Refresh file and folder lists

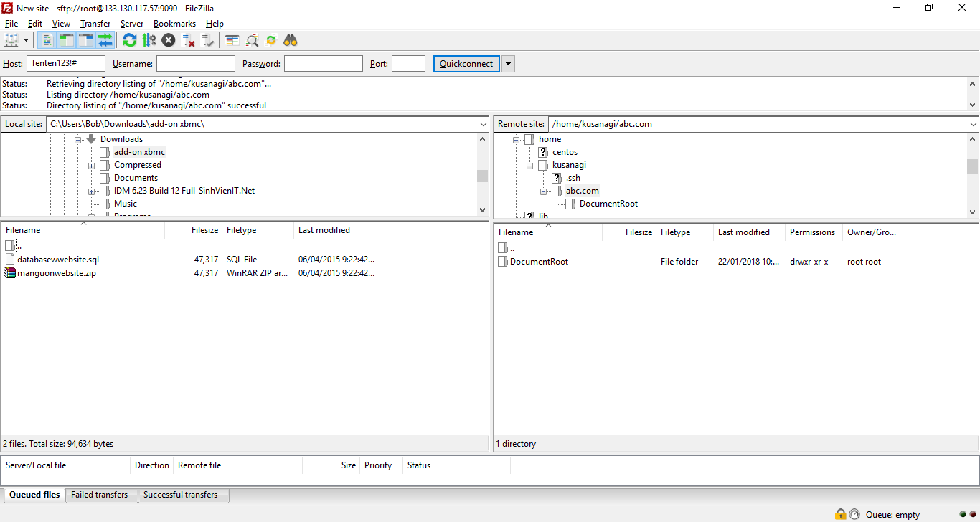(129, 40)
